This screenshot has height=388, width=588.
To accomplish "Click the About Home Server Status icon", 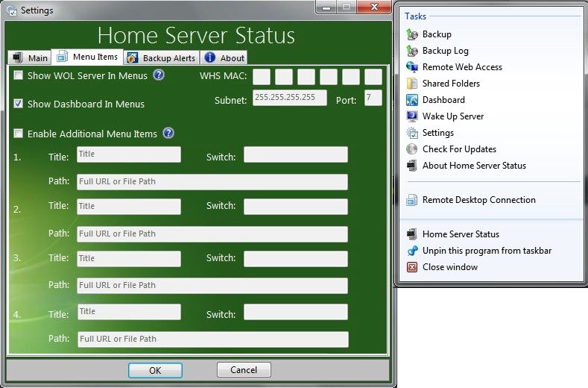I will [412, 166].
